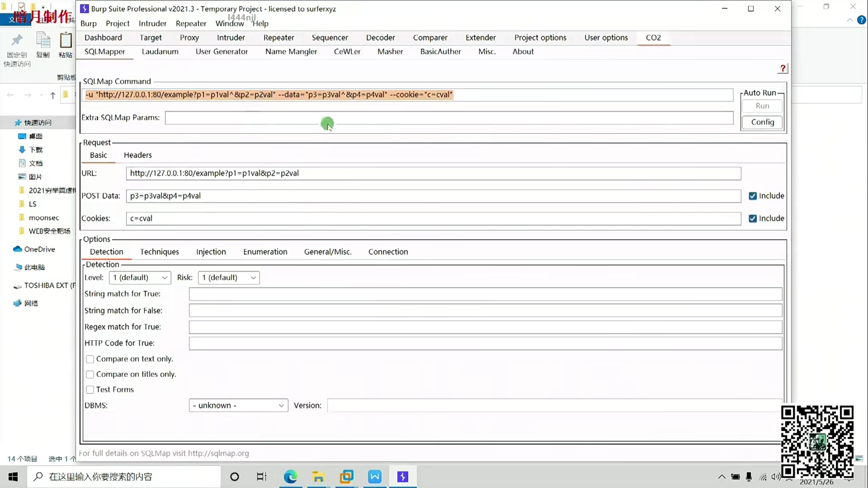
Task: Open the Level dropdown
Action: point(140,278)
